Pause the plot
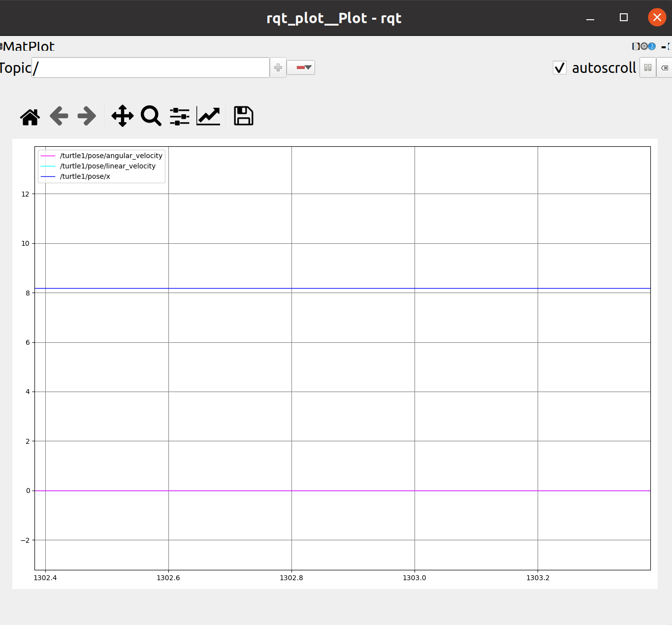Viewport: 672px width, 625px height. [648, 67]
